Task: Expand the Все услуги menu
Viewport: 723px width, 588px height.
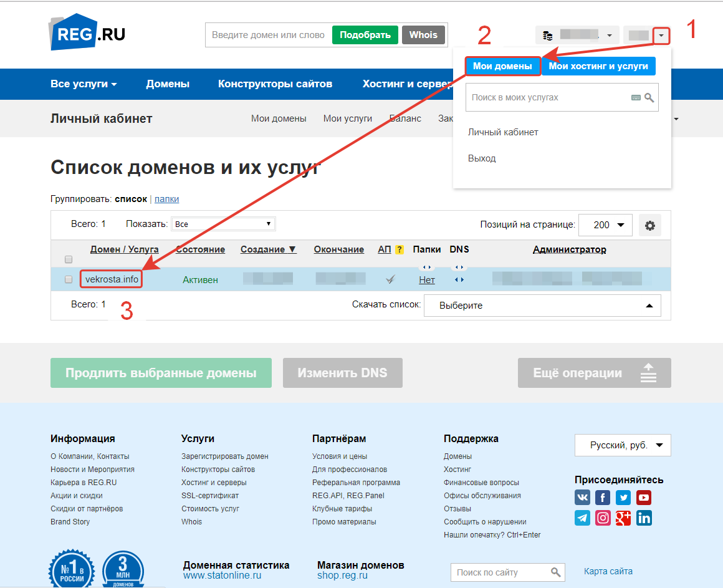Action: tap(84, 84)
